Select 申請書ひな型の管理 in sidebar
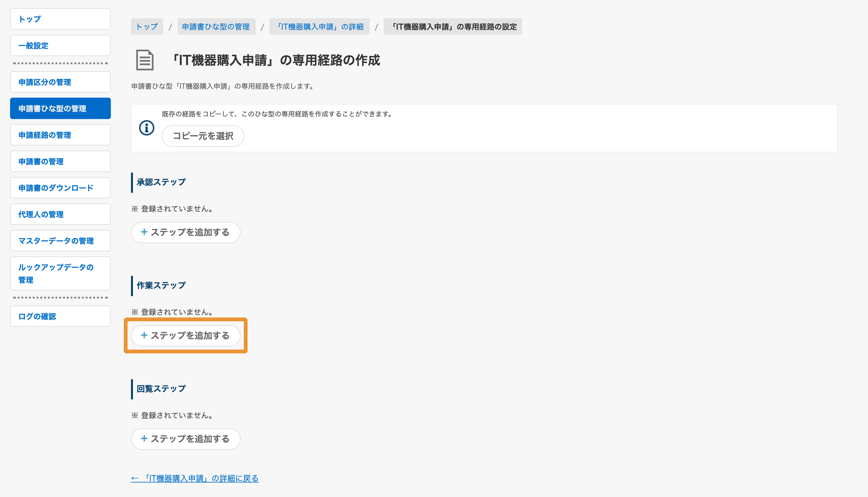868x497 pixels. pyautogui.click(x=60, y=109)
